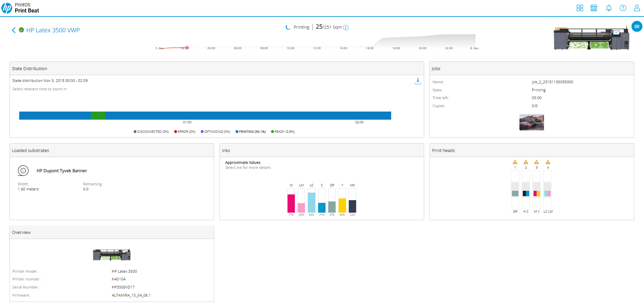The height and width of the screenshot is (304, 644).
Task: Click the firmware value ALTAMIRA_15_04_06.1
Action: pos(131,295)
